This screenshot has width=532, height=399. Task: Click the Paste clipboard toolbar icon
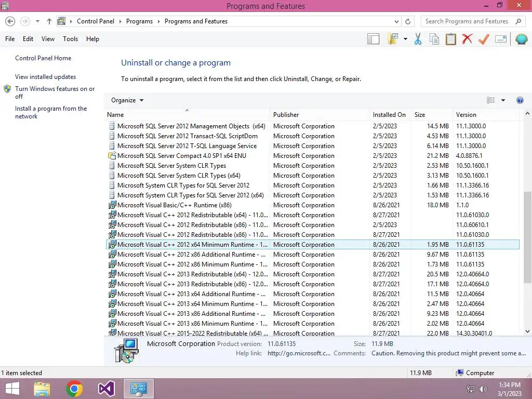(x=450, y=39)
